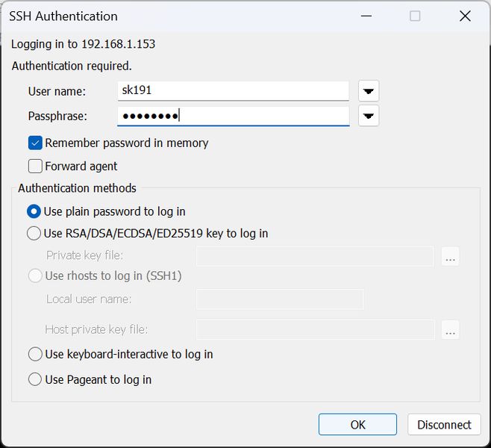Focus the User name field containing sk191
The width and height of the screenshot is (491, 448).
click(x=234, y=91)
